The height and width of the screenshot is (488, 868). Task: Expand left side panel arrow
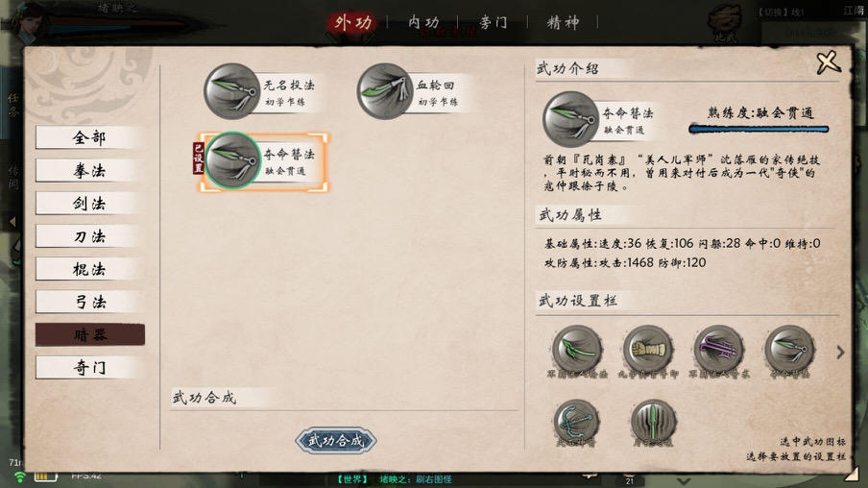tap(12, 222)
